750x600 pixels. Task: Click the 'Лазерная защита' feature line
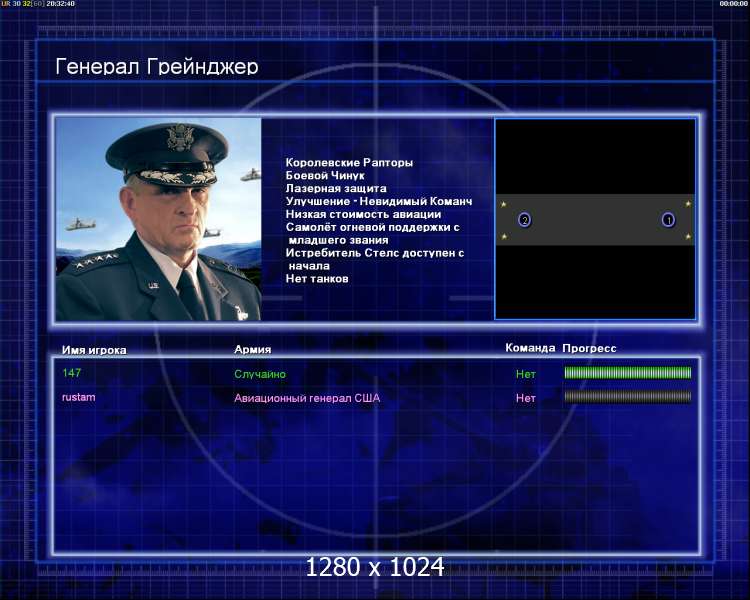[336, 189]
